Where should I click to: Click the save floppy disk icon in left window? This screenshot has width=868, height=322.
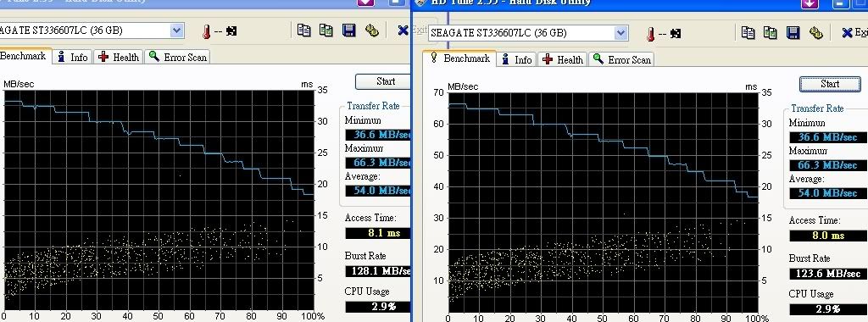point(348,30)
